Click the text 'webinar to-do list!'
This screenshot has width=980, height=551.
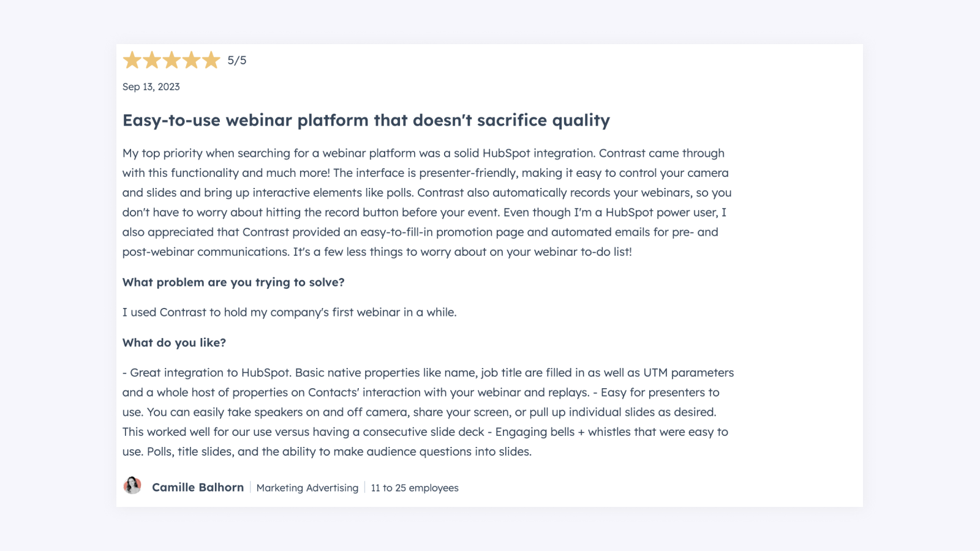[583, 252]
